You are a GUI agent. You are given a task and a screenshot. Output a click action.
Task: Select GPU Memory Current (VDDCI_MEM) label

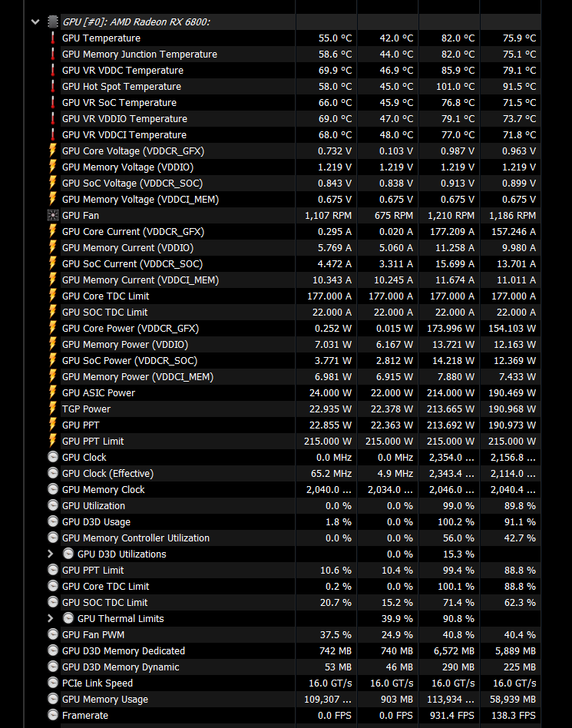pos(141,280)
